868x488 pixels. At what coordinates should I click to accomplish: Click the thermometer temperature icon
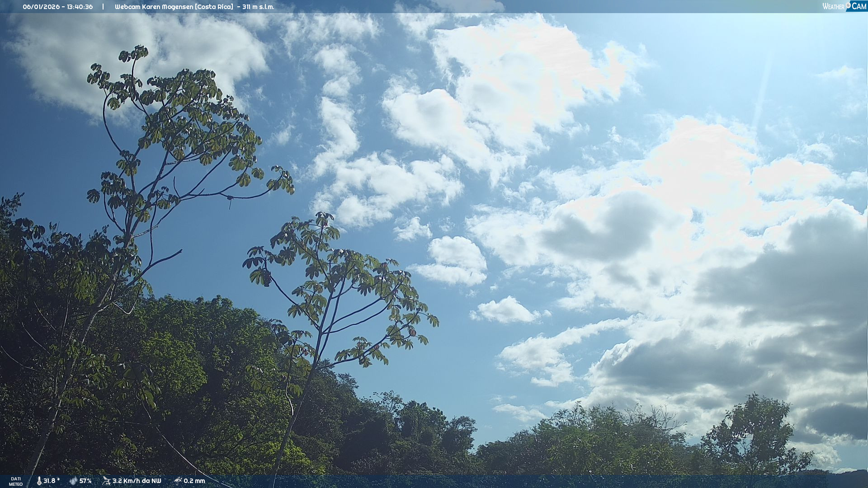coord(39,481)
